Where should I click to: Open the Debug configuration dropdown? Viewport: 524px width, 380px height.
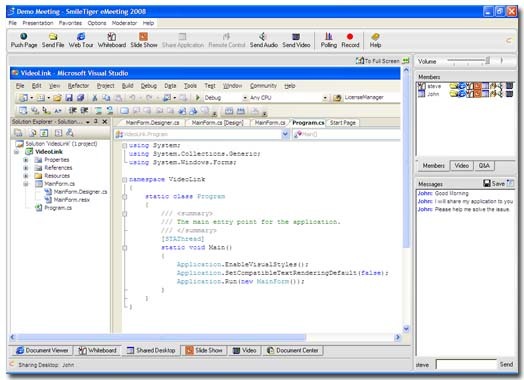coord(245,98)
